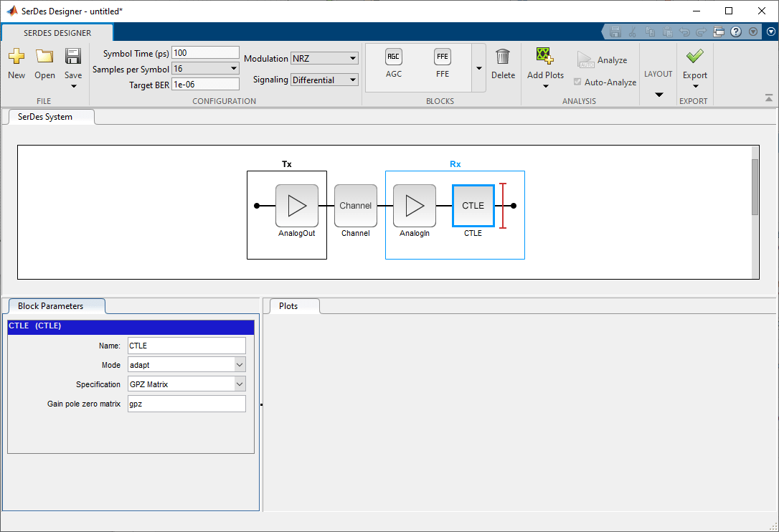Select the Block Parameters tab
This screenshot has width=779, height=532.
coord(57,306)
